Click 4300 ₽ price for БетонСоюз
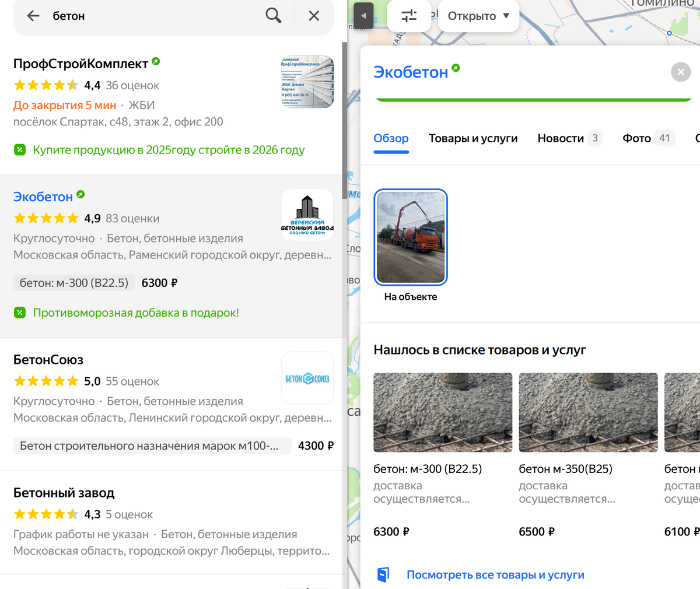Image resolution: width=700 pixels, height=589 pixels. click(x=316, y=446)
